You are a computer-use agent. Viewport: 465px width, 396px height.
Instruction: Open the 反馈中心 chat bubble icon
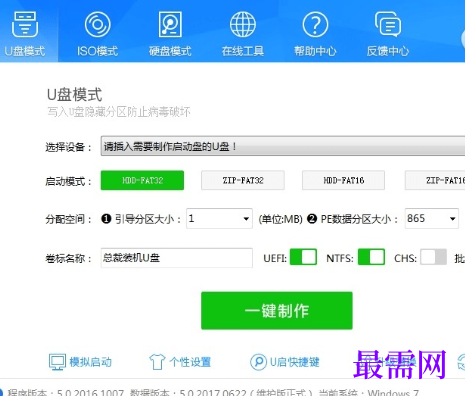click(x=388, y=24)
